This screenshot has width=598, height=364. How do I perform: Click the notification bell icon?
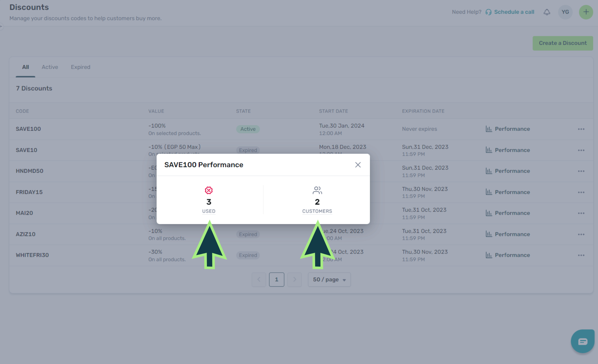pyautogui.click(x=547, y=12)
